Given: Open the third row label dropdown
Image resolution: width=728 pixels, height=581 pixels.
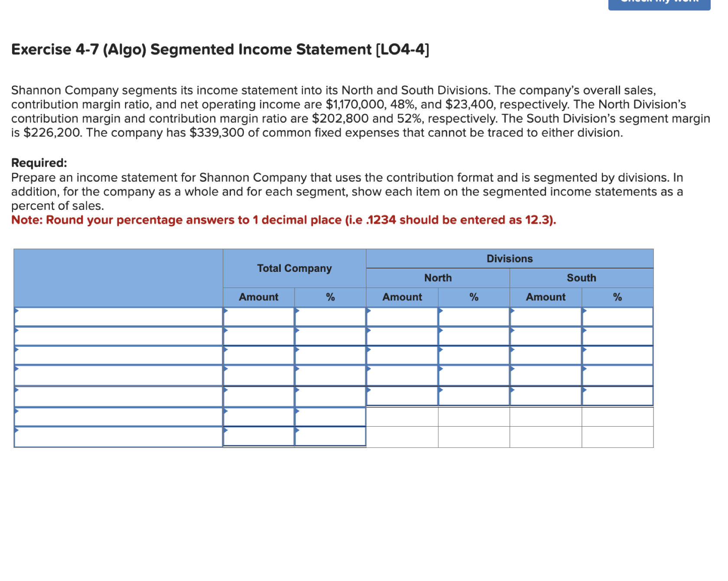Looking at the screenshot, I should click(x=117, y=356).
